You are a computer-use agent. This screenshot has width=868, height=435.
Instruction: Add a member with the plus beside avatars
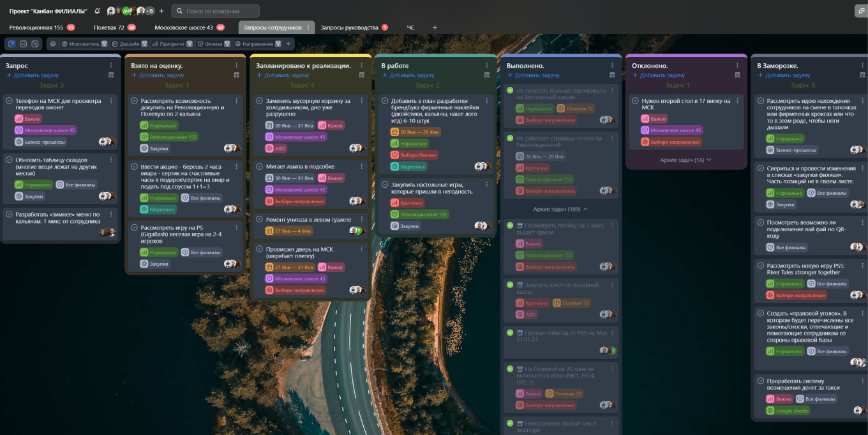161,11
